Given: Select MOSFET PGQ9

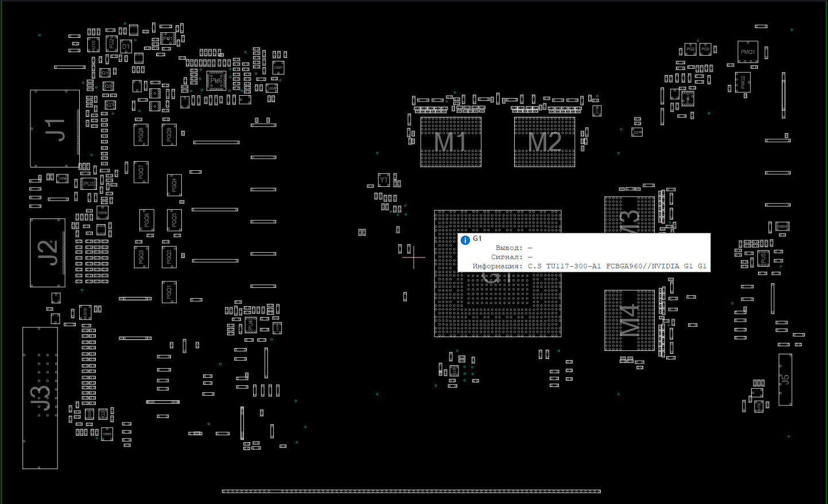Looking at the screenshot, I should tap(169, 135).
